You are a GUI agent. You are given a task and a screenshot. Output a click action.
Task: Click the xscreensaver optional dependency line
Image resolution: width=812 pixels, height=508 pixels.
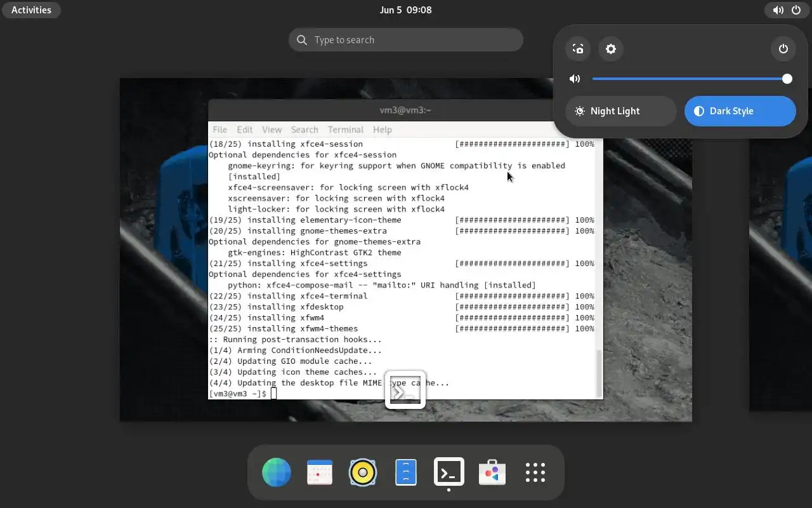(336, 198)
